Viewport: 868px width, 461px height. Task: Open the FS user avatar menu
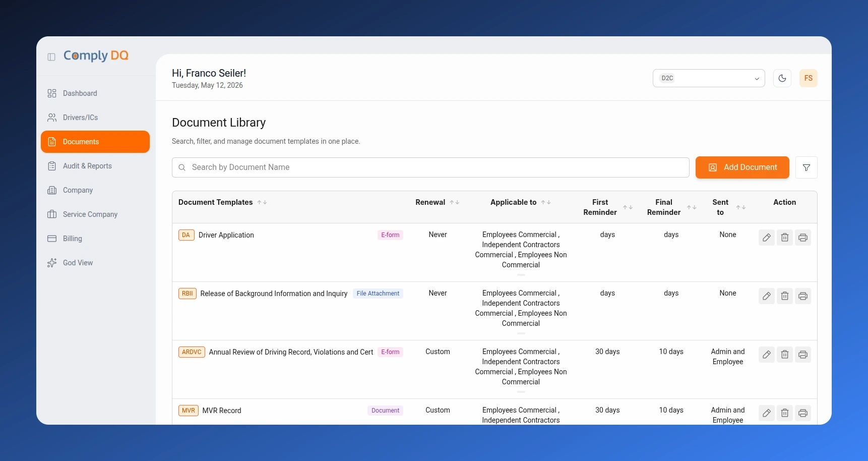tap(809, 78)
